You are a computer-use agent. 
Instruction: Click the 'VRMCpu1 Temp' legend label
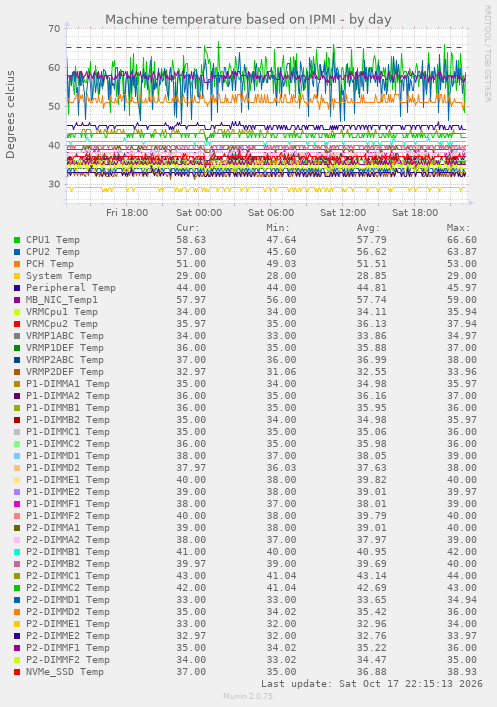point(62,312)
